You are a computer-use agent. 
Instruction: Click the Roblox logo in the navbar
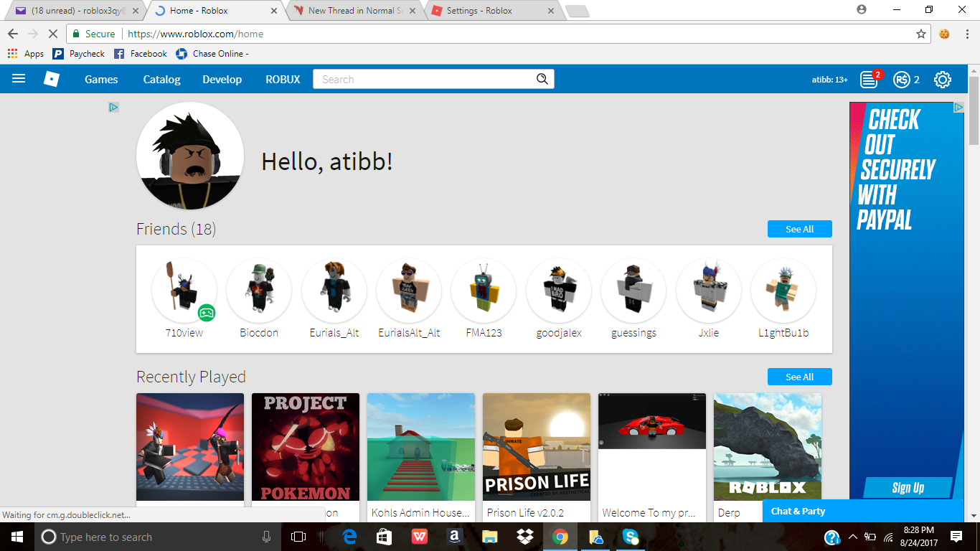pos(51,79)
